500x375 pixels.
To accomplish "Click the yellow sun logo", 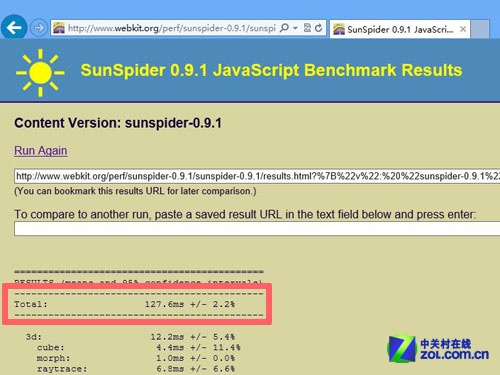I will coord(40,73).
